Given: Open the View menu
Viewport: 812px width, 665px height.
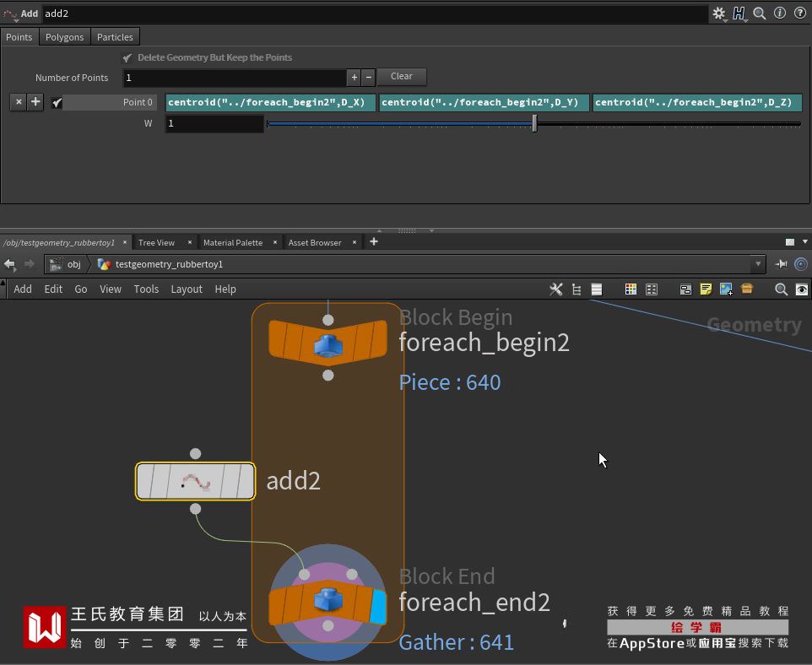Looking at the screenshot, I should [111, 289].
